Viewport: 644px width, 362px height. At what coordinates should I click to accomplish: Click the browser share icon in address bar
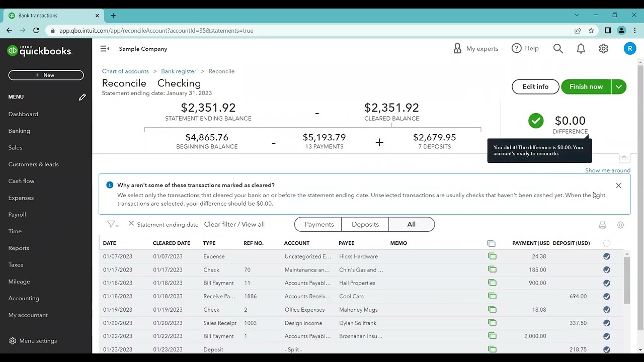tap(578, 31)
